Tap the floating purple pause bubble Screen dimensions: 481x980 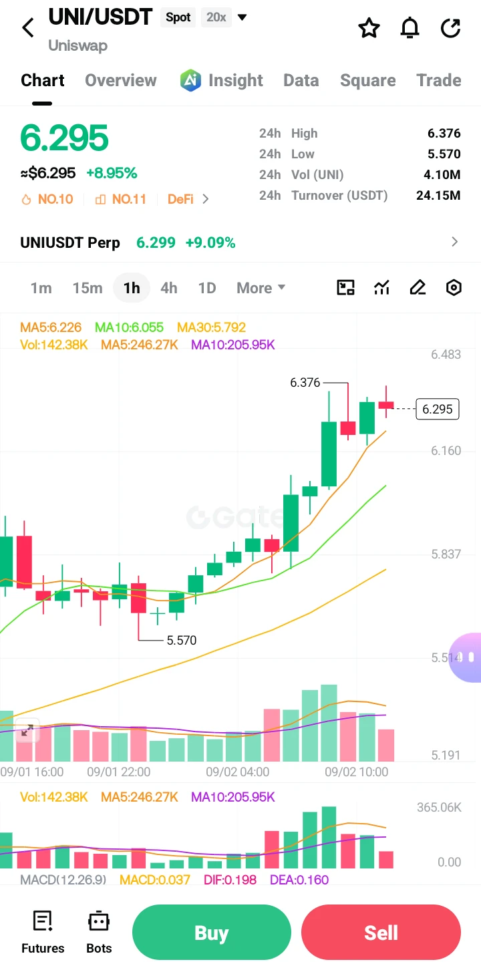(x=466, y=657)
